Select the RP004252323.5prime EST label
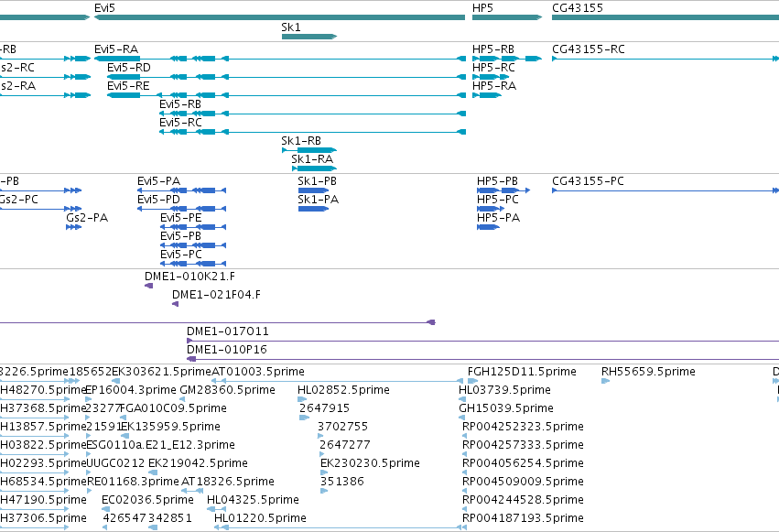The width and height of the screenshot is (779, 532). (523, 428)
